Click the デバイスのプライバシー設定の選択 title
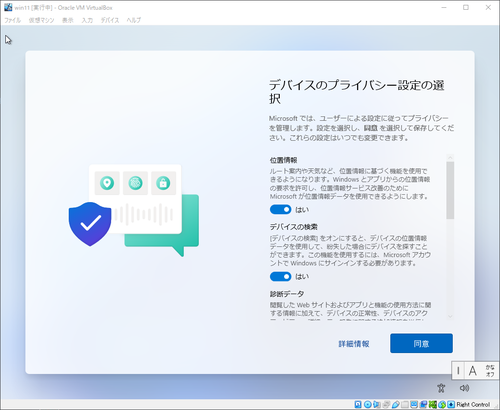Viewport: 500px width, 410px height. tap(356, 92)
